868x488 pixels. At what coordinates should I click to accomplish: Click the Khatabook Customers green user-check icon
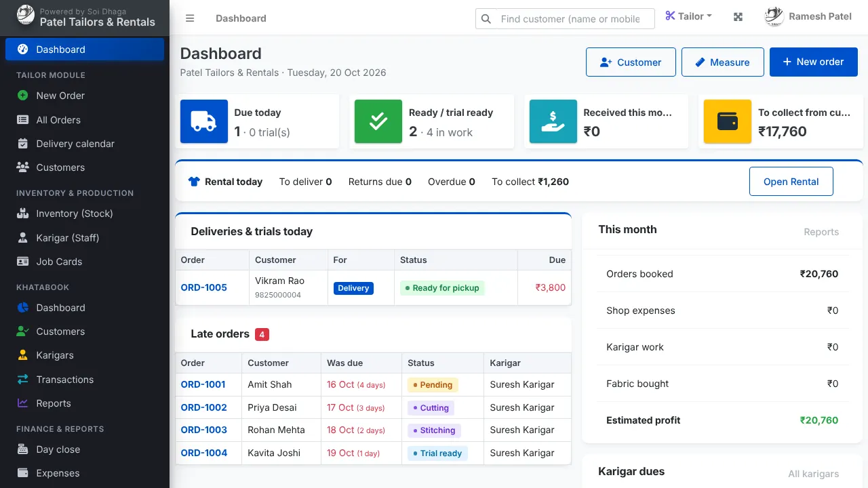pyautogui.click(x=22, y=331)
